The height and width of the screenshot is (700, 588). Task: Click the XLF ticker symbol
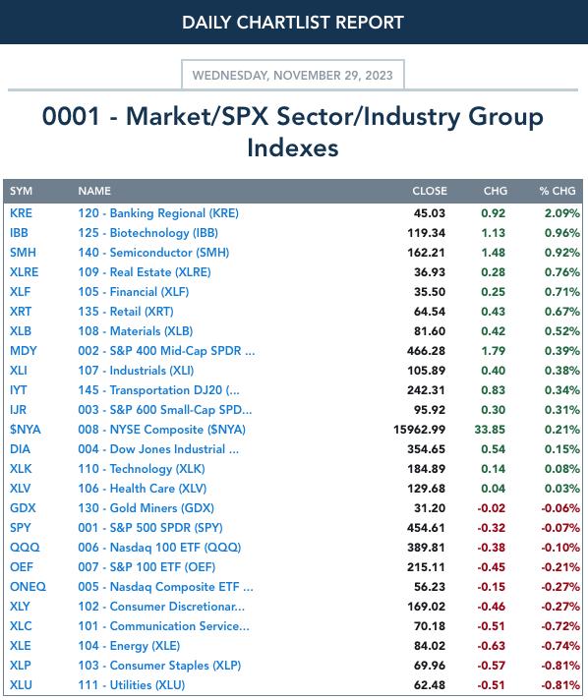pyautogui.click(x=20, y=292)
